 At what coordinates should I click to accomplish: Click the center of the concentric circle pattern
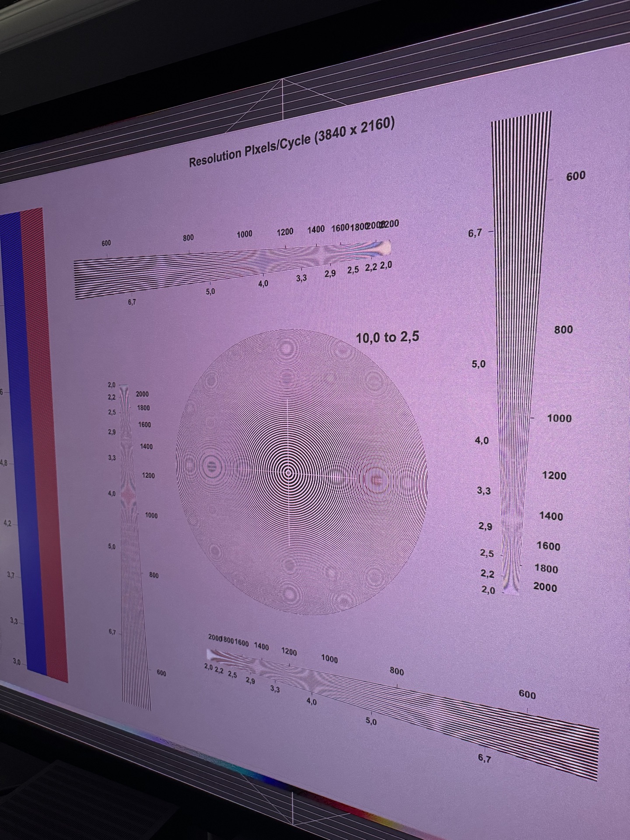coord(288,472)
